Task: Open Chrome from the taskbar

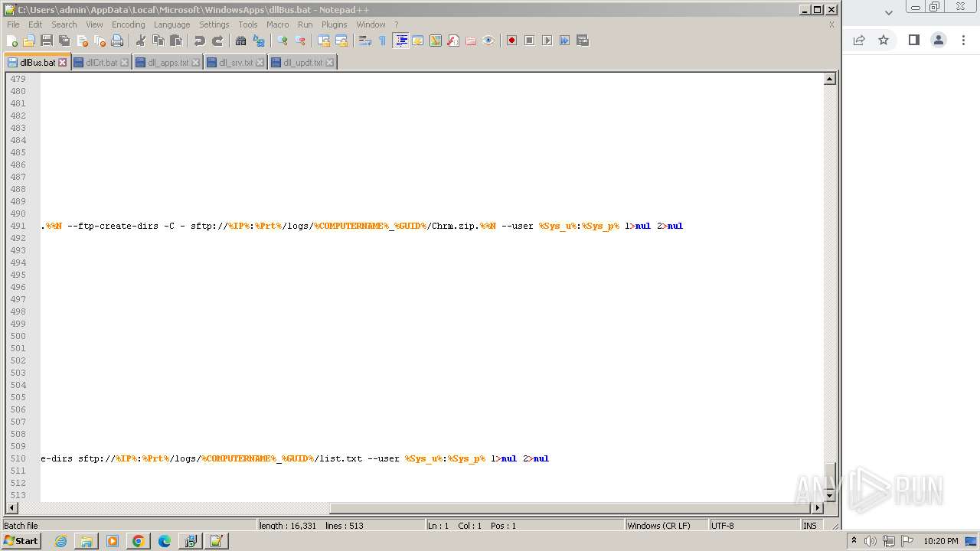Action: (x=138, y=541)
